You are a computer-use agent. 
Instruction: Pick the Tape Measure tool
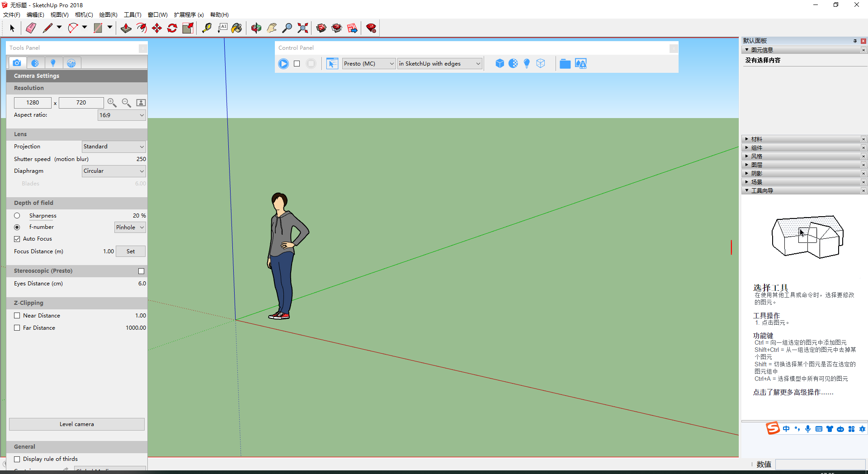click(207, 28)
